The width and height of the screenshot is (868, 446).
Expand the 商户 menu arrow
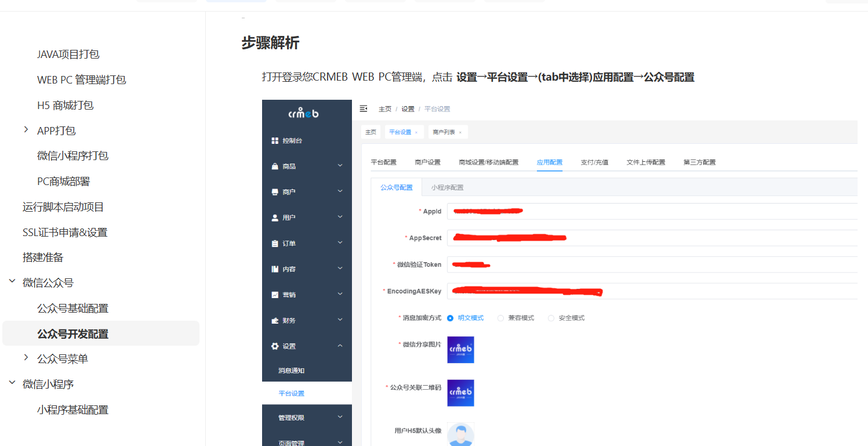pos(340,191)
